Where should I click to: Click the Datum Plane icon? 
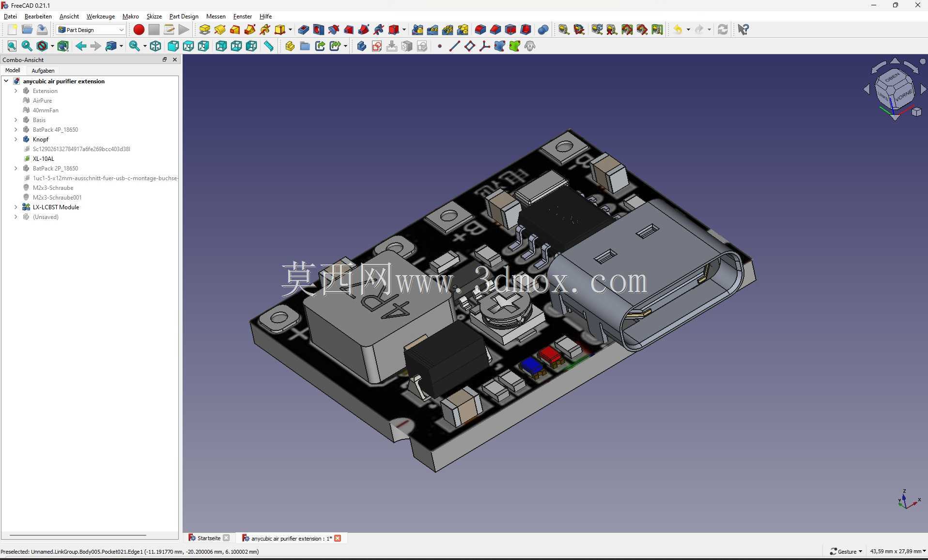click(469, 46)
